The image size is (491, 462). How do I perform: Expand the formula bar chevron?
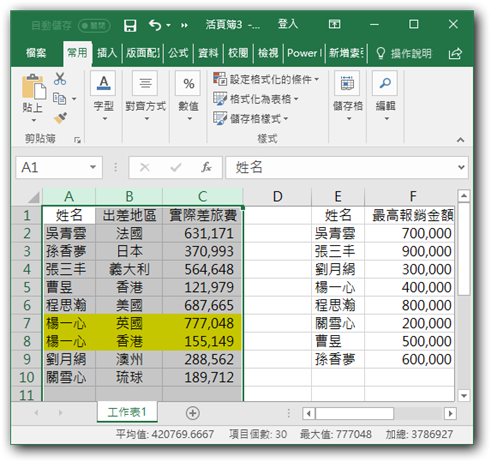(461, 167)
